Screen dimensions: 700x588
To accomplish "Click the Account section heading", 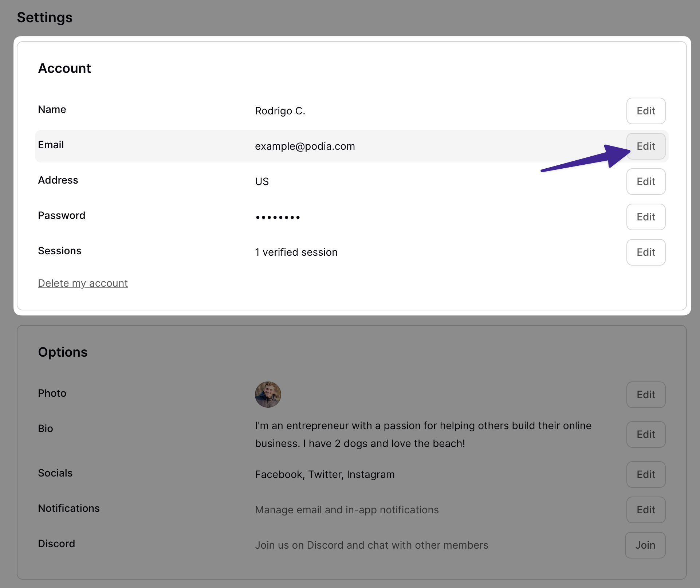I will pyautogui.click(x=64, y=68).
